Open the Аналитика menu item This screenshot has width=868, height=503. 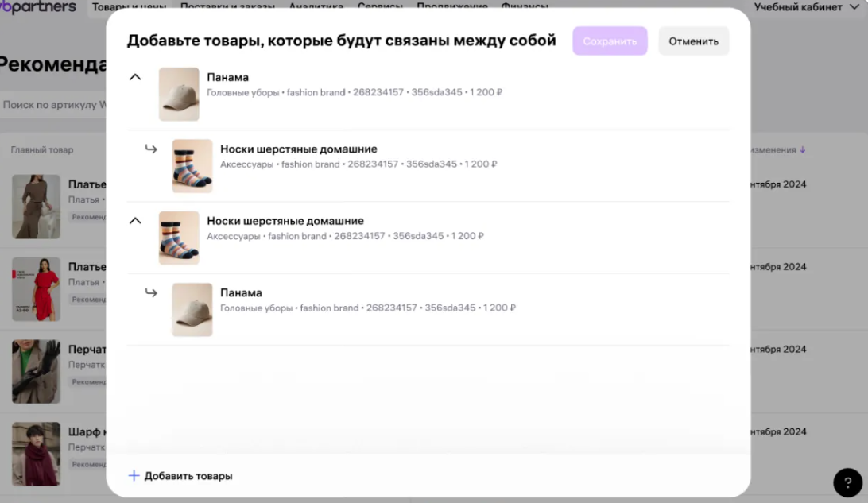pyautogui.click(x=316, y=7)
